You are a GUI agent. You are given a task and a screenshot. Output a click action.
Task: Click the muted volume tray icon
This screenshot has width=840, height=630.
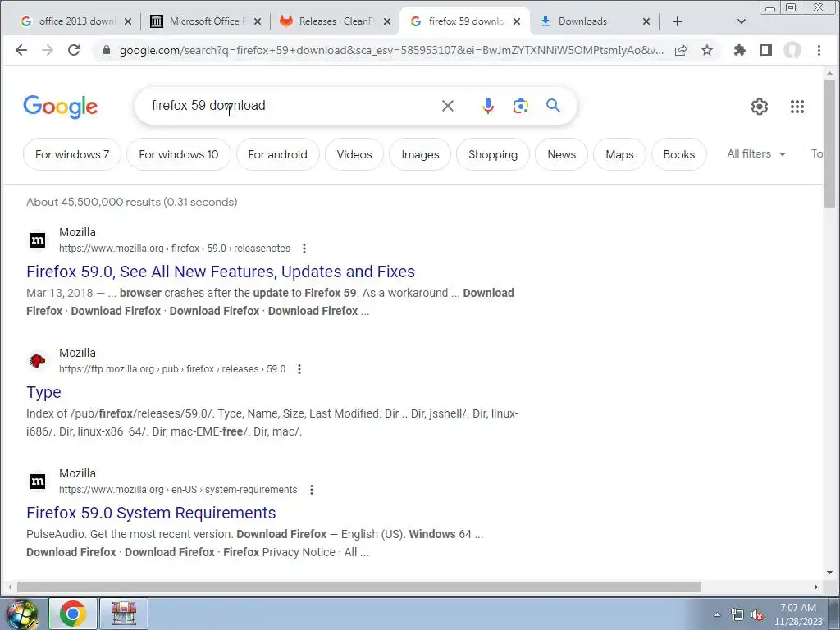pos(757,615)
